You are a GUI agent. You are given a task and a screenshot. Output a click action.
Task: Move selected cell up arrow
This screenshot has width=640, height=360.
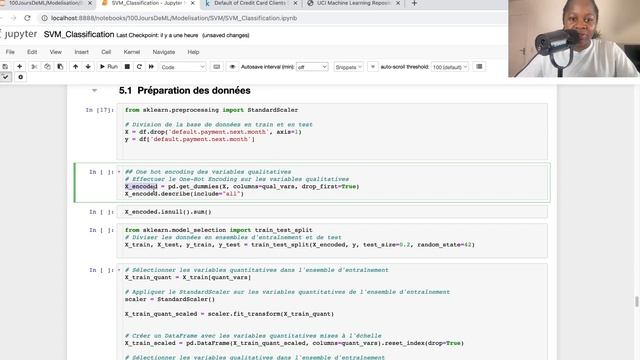[x=76, y=67]
